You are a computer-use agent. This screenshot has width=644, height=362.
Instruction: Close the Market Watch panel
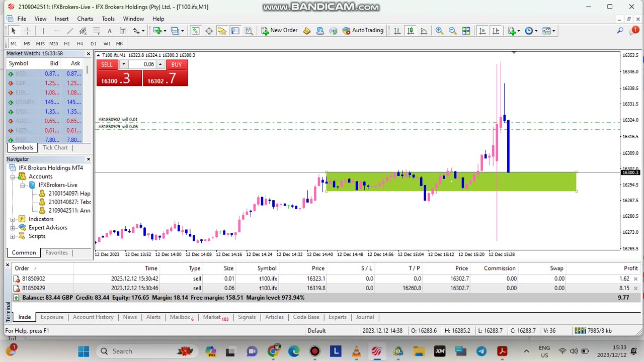pos(89,53)
